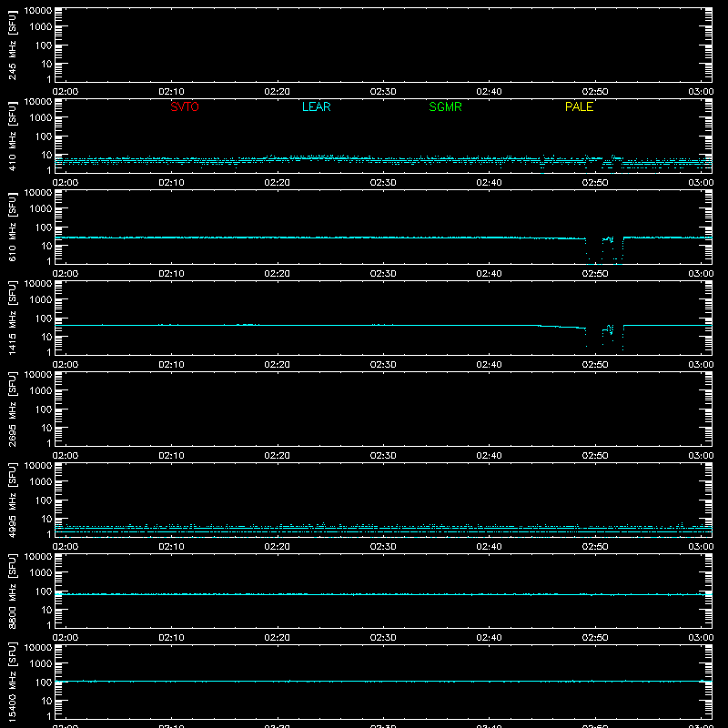Click 02:30 time label under 245 MHz panel
This screenshot has height=728, width=728.
(x=383, y=92)
